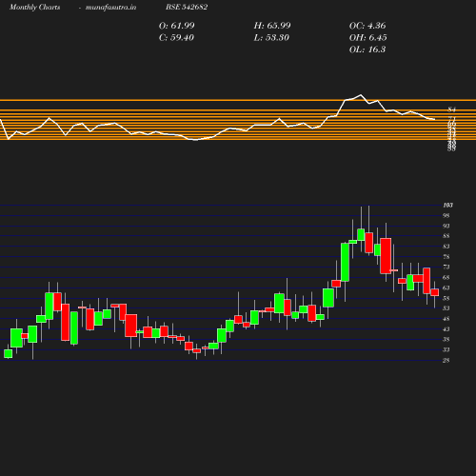Click the 'OH: 6.45' reading
This screenshot has height=476, width=476.
click(x=367, y=38)
